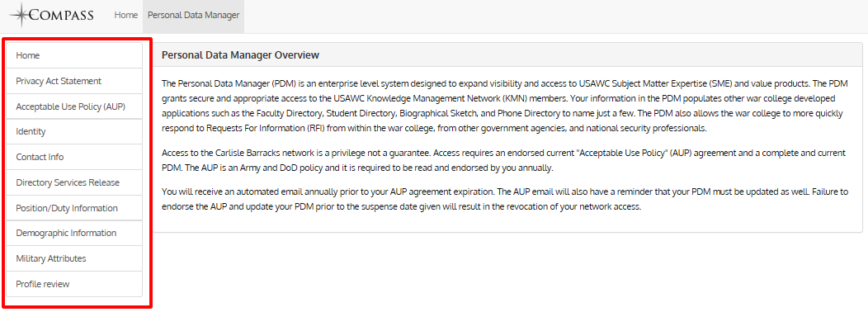Navigate to Contact Info
This screenshot has width=868, height=331.
pyautogui.click(x=74, y=157)
